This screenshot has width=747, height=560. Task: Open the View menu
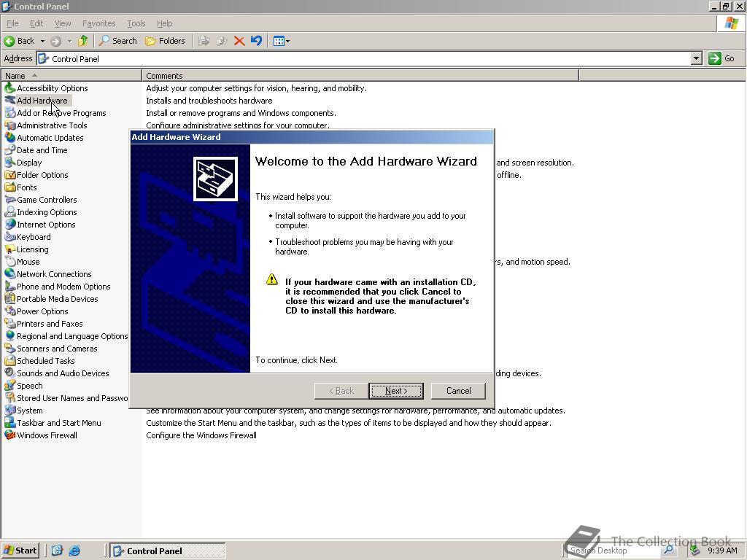coord(63,23)
